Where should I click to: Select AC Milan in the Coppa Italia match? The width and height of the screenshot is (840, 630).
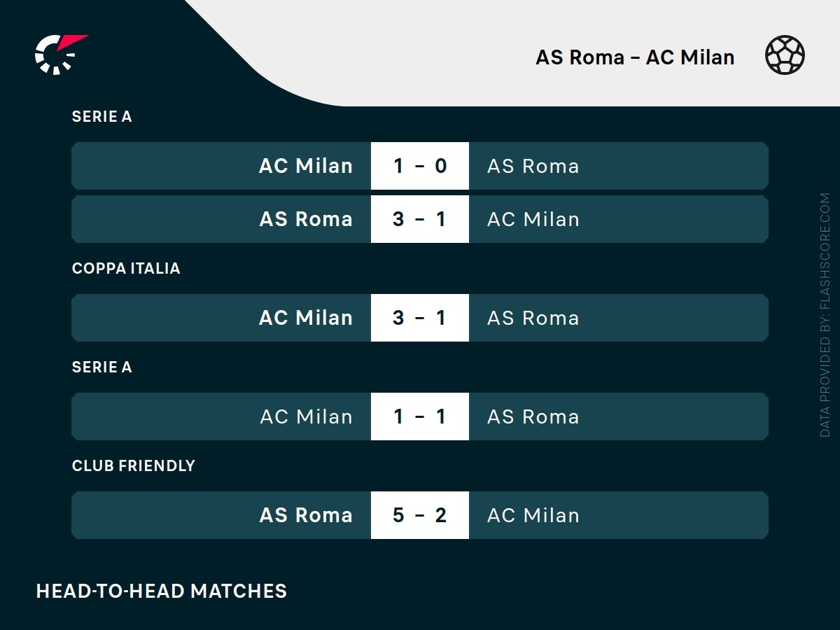coord(306,318)
